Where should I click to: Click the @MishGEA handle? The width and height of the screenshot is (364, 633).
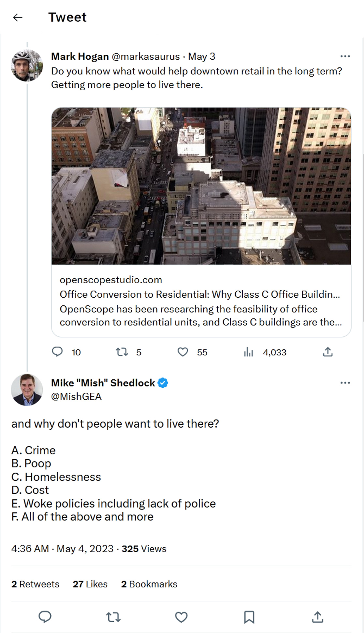tap(76, 397)
